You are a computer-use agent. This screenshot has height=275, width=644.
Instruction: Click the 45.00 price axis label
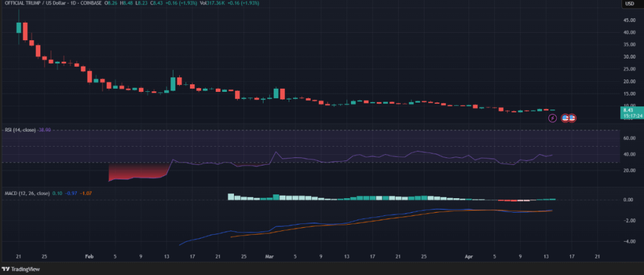click(x=629, y=20)
